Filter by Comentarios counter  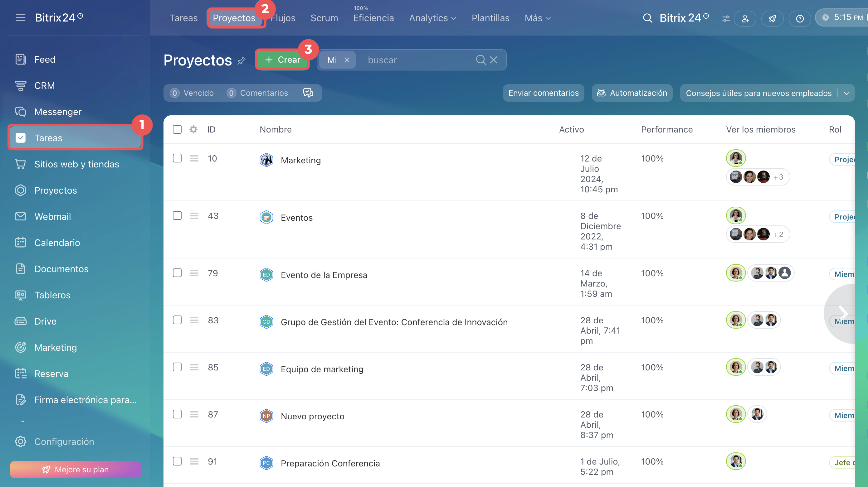[257, 93]
